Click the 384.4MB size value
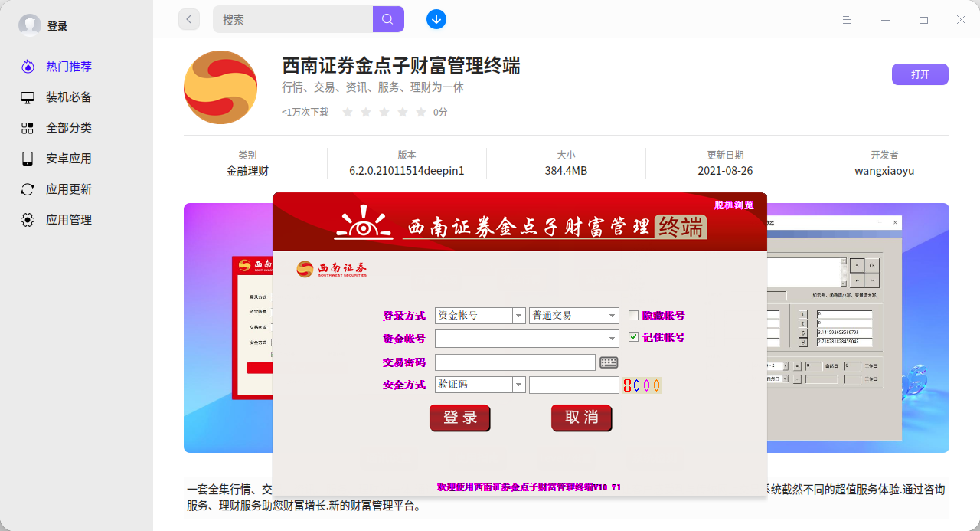This screenshot has height=531, width=980. pyautogui.click(x=566, y=171)
